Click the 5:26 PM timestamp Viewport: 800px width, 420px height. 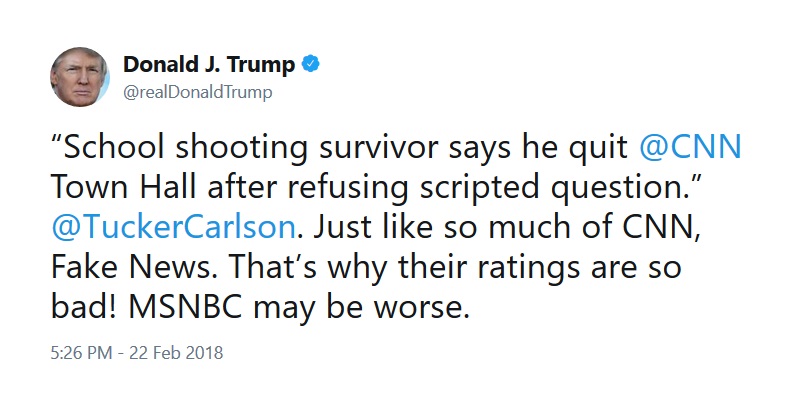[x=81, y=353]
